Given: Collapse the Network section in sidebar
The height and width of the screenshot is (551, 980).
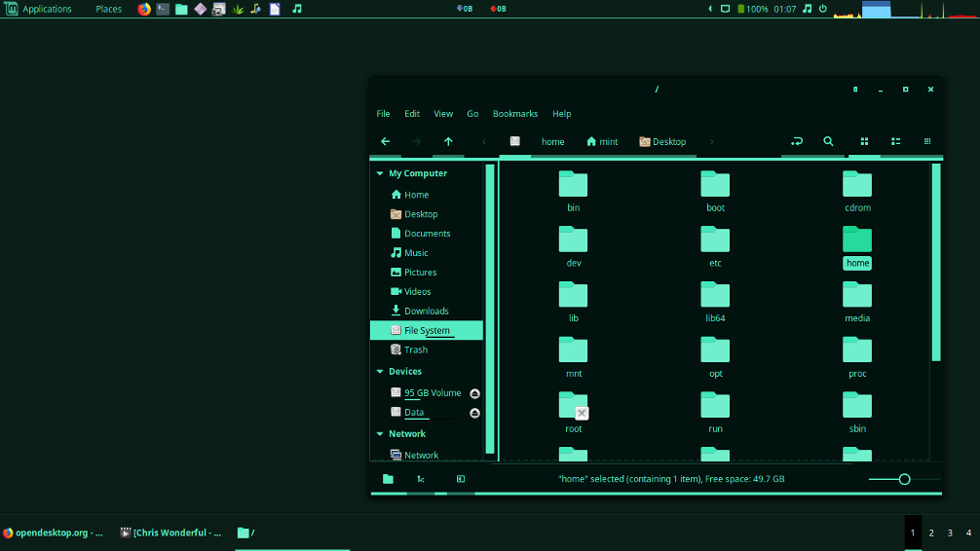Looking at the screenshot, I should [x=380, y=434].
